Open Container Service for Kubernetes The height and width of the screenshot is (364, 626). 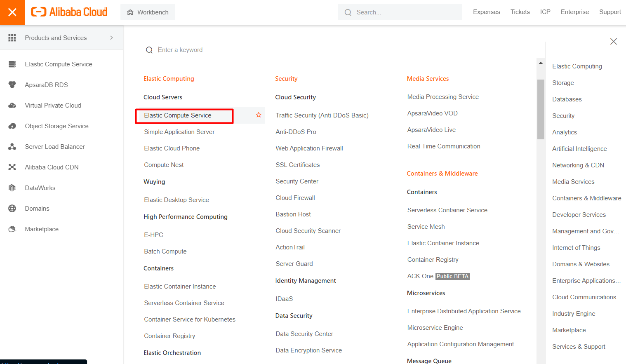click(190, 319)
